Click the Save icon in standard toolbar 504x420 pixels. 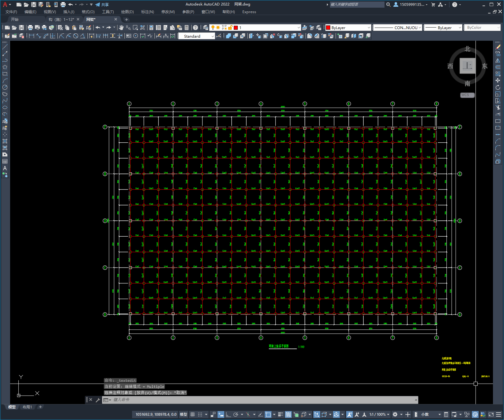[x=21, y=28]
